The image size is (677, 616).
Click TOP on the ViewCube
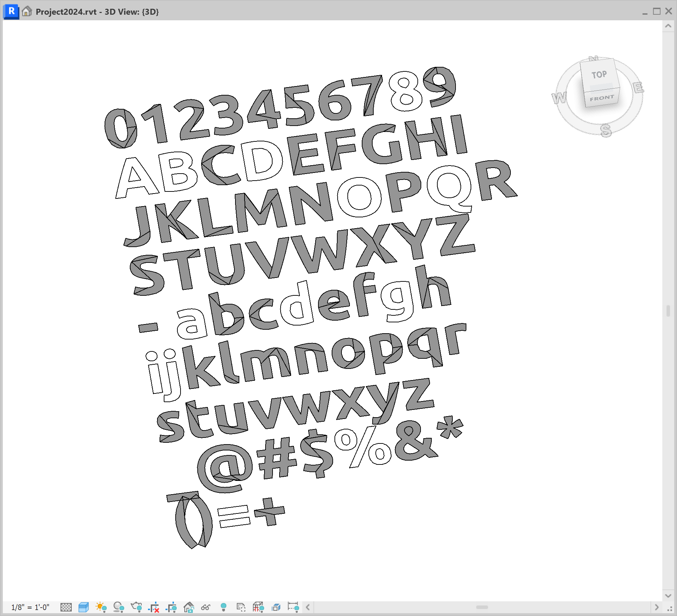(x=599, y=75)
